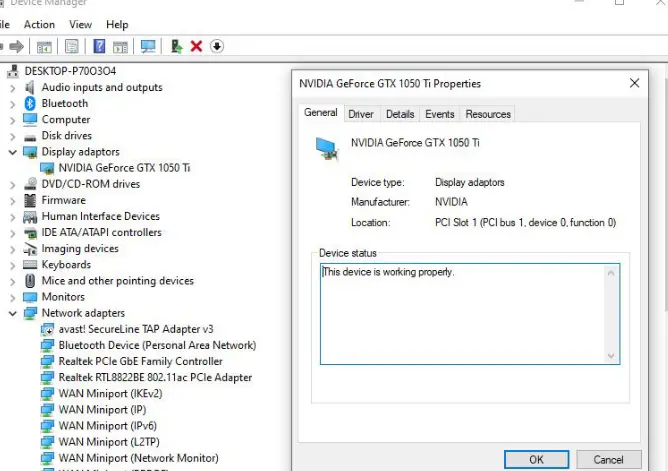Image resolution: width=668 pixels, height=471 pixels.
Task: Click the DVD/CD-ROM drives disc icon
Action: (x=30, y=184)
